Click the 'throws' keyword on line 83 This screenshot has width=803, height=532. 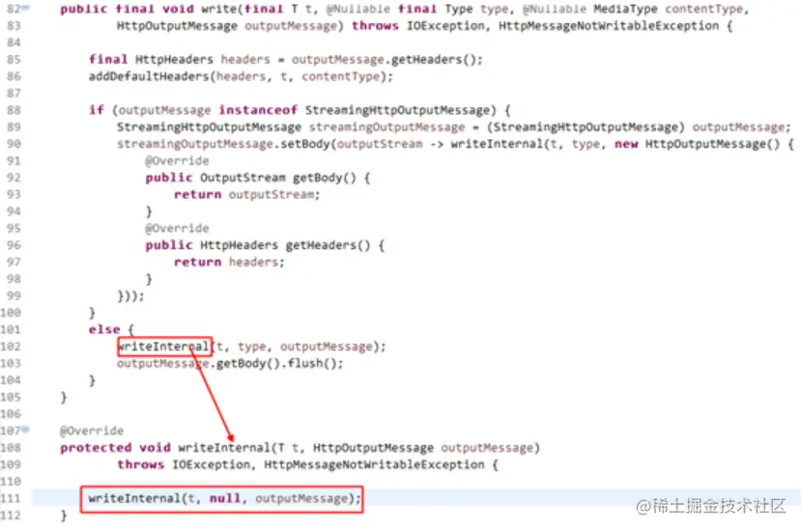click(x=375, y=25)
